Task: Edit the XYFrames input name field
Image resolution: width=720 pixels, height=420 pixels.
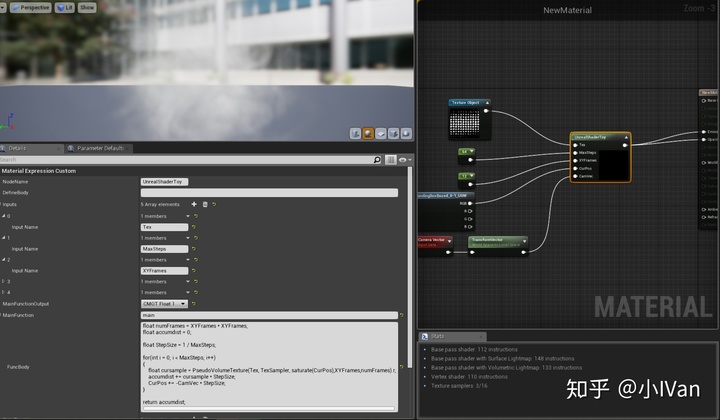Action: pos(164,271)
